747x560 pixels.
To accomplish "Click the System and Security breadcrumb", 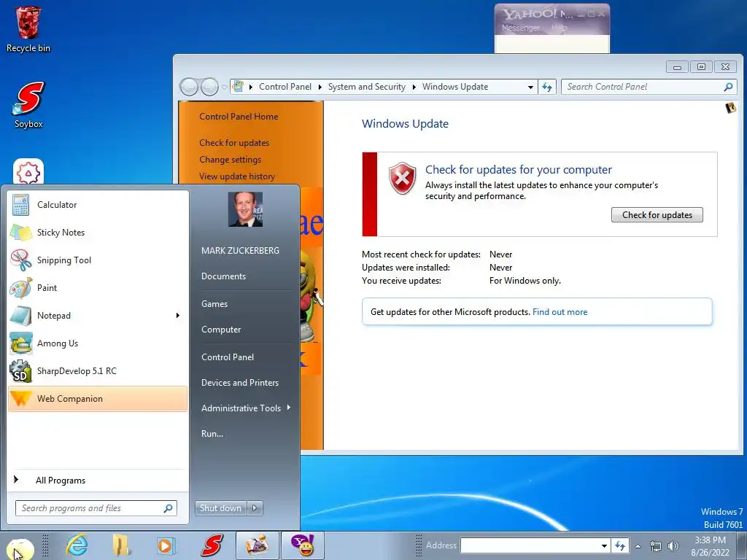I will point(366,87).
